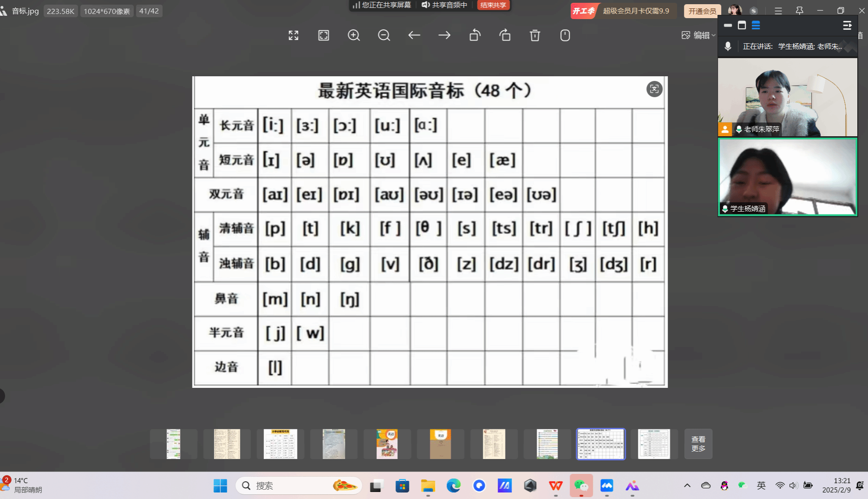This screenshot has height=499, width=868.
Task: Go to the previous image arrow
Action: coord(414,35)
